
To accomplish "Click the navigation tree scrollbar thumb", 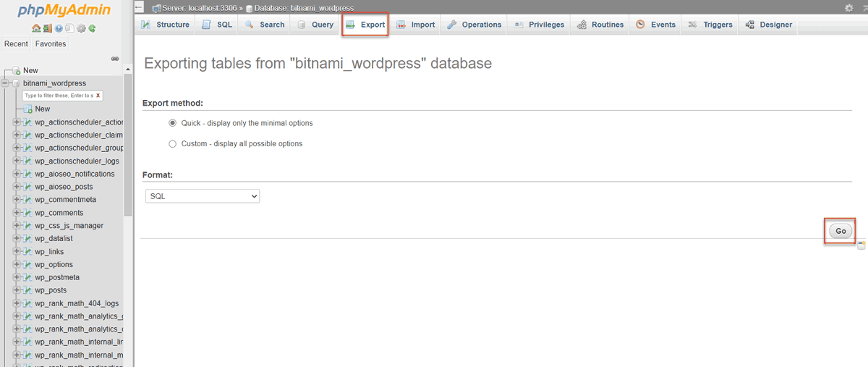I will click(x=128, y=145).
